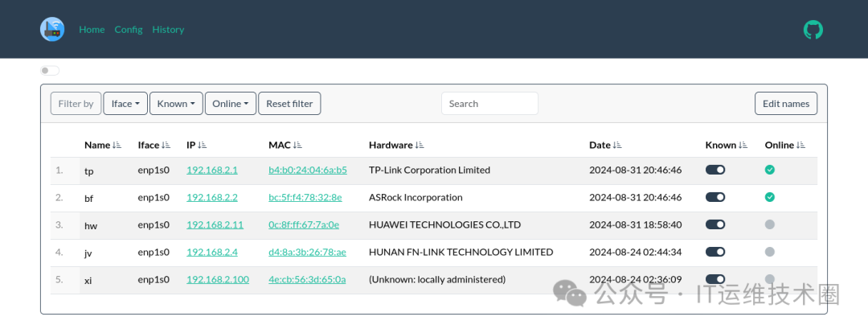Open IP link 192.168.2.4
The height and width of the screenshot is (329, 868).
point(212,252)
